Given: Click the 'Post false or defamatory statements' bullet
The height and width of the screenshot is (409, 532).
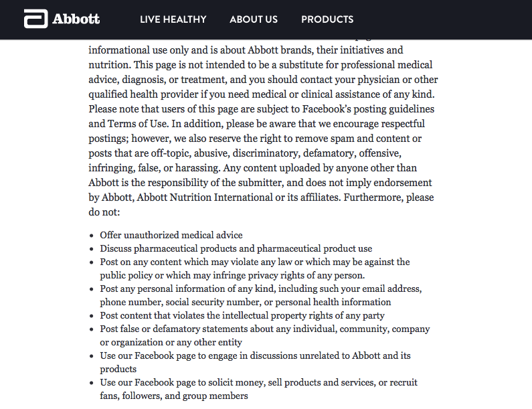Looking at the screenshot, I should tap(264, 335).
